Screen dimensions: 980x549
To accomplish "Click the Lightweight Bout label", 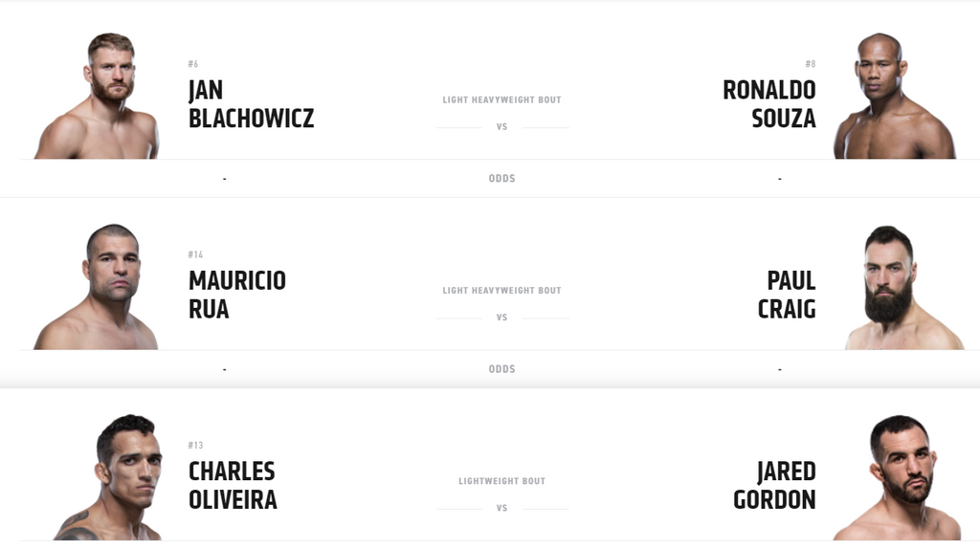I will [501, 481].
